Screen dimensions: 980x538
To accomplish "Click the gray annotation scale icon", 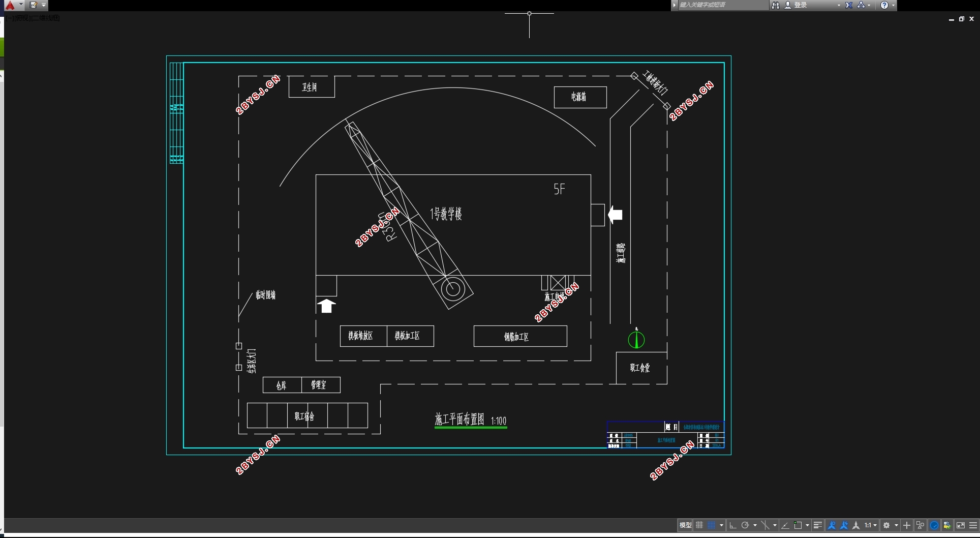I will [856, 525].
